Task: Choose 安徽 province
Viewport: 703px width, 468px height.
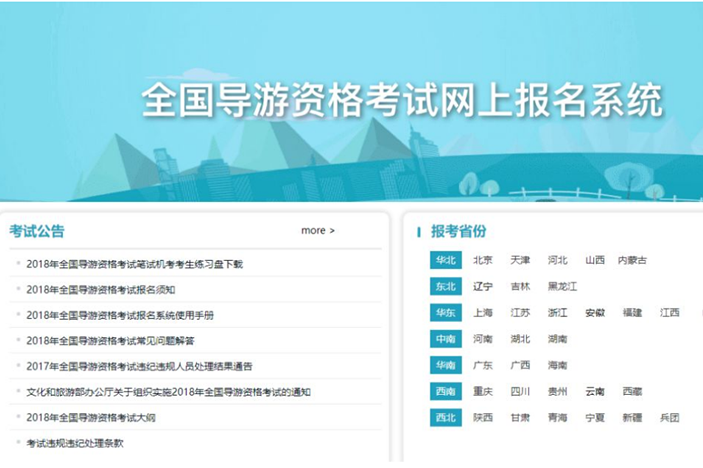Action: coord(595,312)
